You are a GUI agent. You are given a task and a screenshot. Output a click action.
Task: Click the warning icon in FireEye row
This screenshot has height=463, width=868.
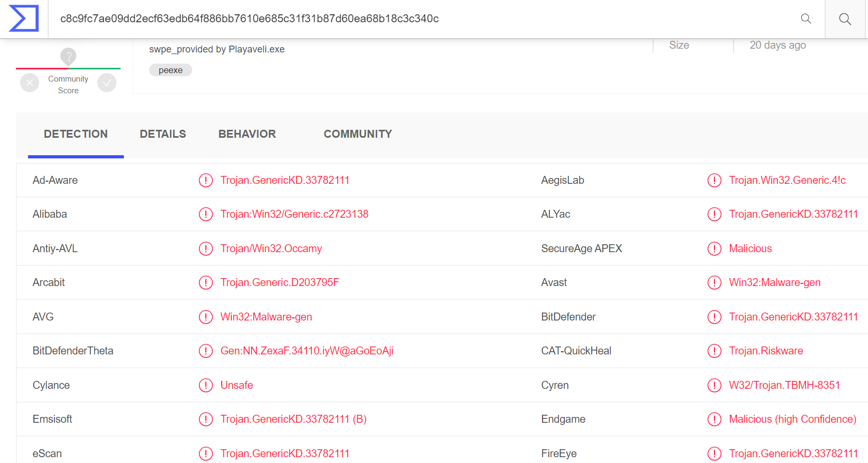(x=714, y=453)
